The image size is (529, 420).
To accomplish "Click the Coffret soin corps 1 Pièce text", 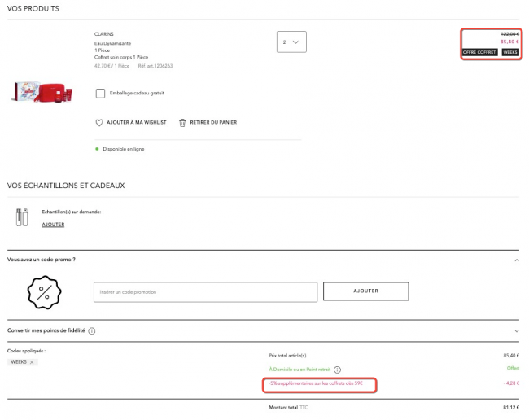I will point(121,57).
